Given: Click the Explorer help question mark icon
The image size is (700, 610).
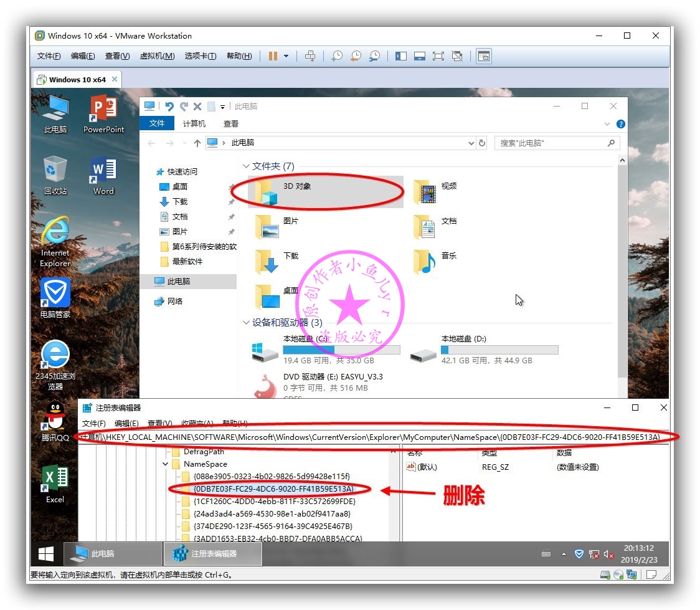Looking at the screenshot, I should [620, 124].
